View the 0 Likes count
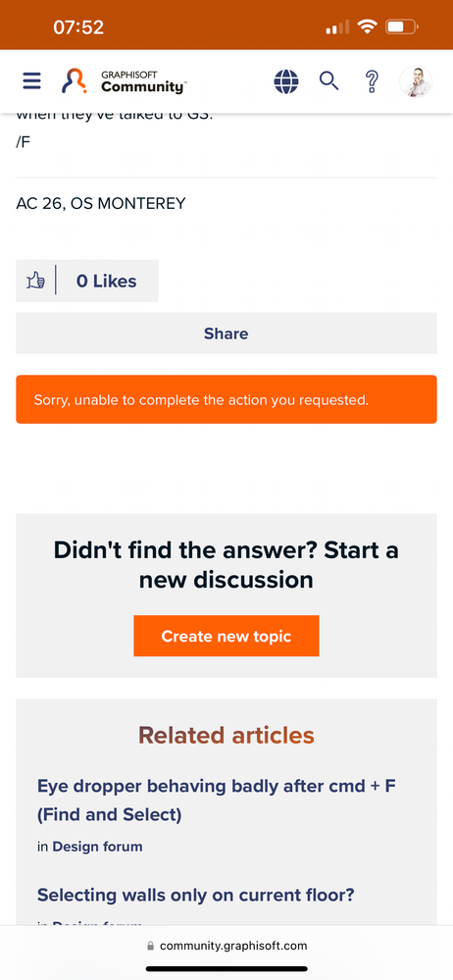 coord(106,282)
